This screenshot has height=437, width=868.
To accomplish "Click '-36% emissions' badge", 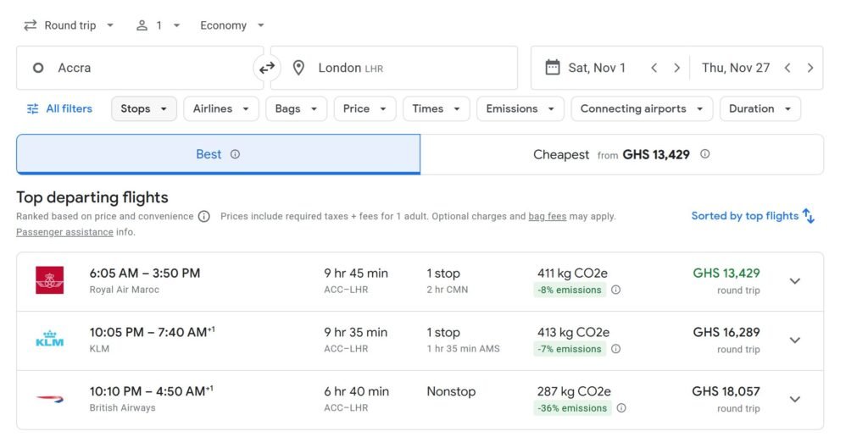I will pos(572,408).
